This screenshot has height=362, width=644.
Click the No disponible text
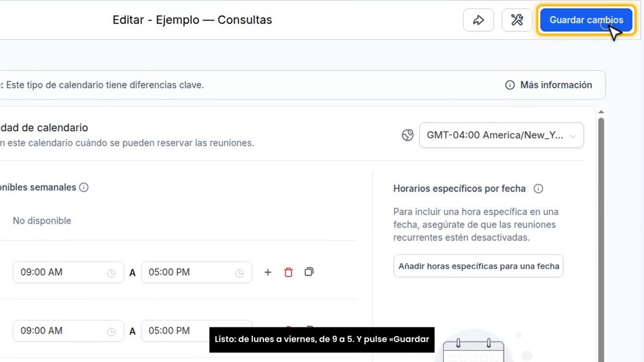(42, 221)
